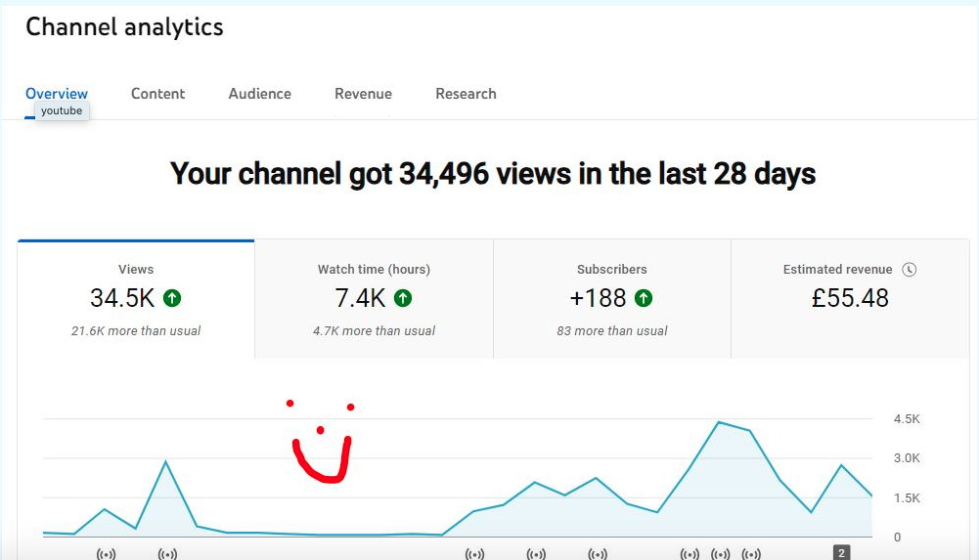Click the '2' videos badge on timeline
This screenshot has width=979, height=560.
point(841,553)
